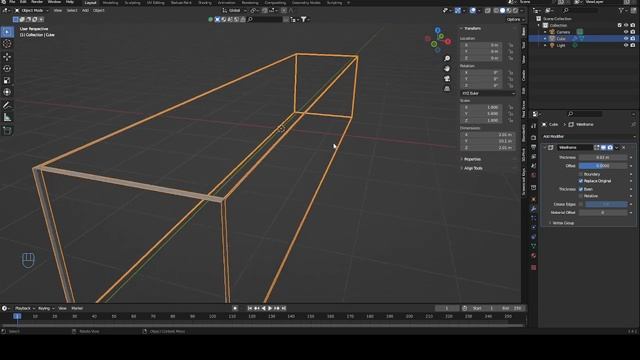
Task: Select the Scale tool
Action: [x=7, y=80]
